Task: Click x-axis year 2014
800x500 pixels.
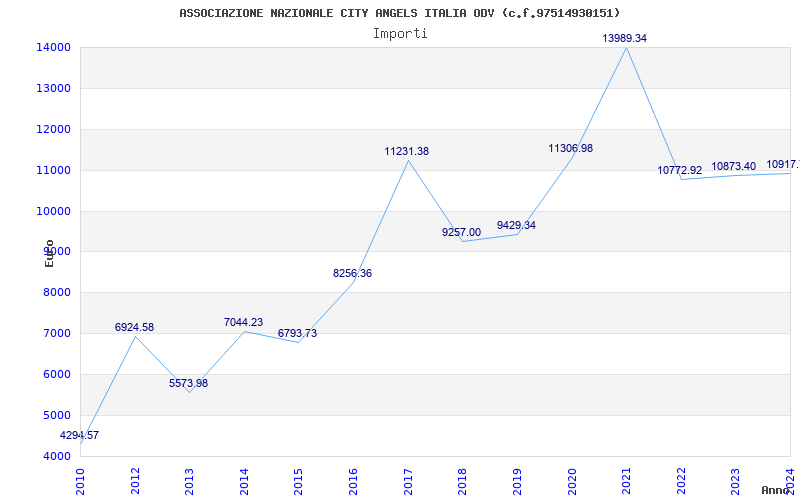Action: pos(244,482)
